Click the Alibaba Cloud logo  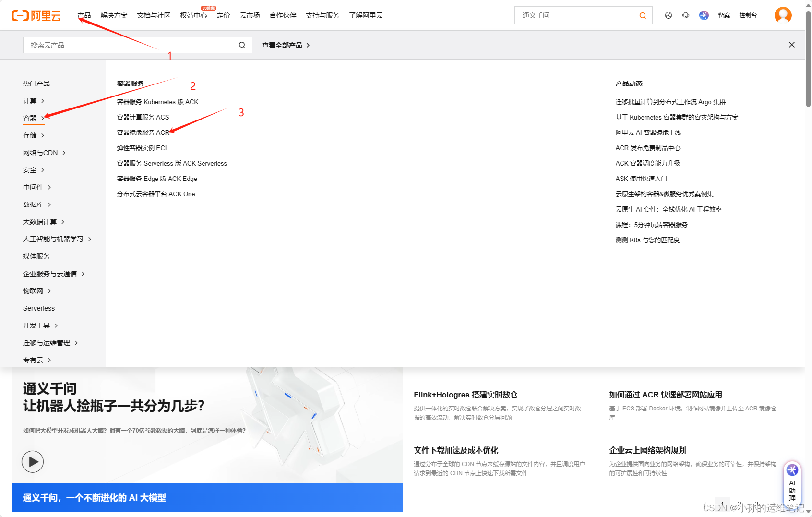coord(36,15)
